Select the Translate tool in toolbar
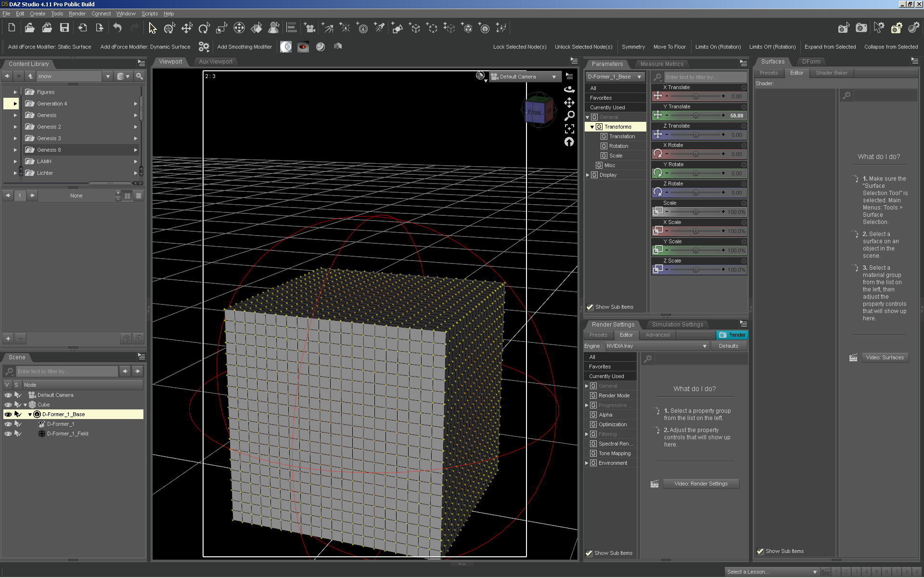 (187, 28)
